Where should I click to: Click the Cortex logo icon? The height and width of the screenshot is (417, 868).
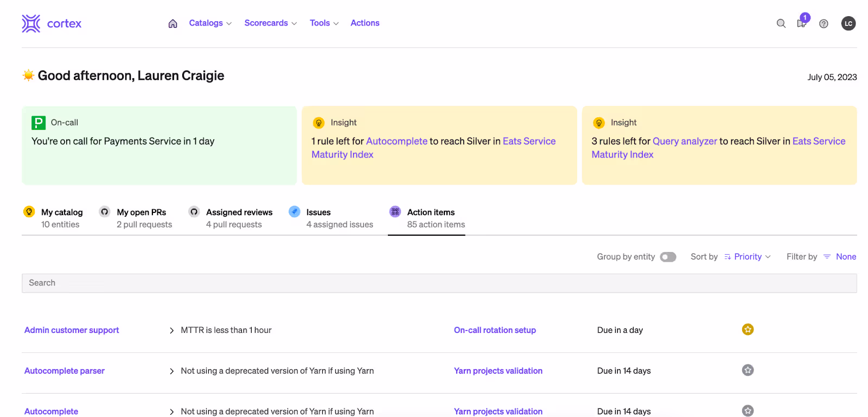point(31,23)
